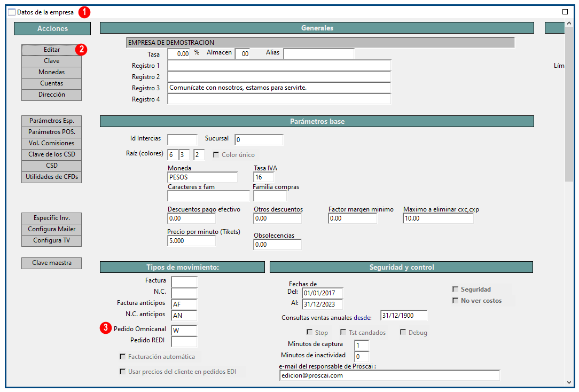This screenshot has width=579, height=392.
Task: Click the Minutos de inactividad field
Action: pos(362,357)
